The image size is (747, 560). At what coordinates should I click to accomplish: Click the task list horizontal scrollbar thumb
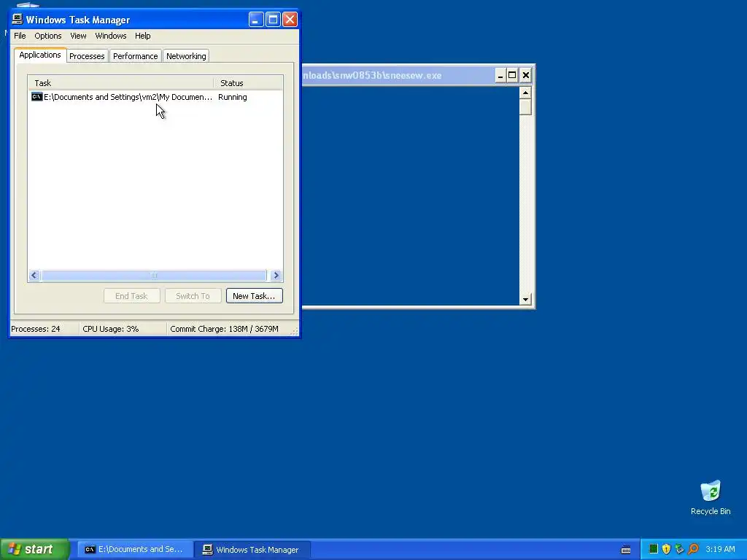[153, 275]
